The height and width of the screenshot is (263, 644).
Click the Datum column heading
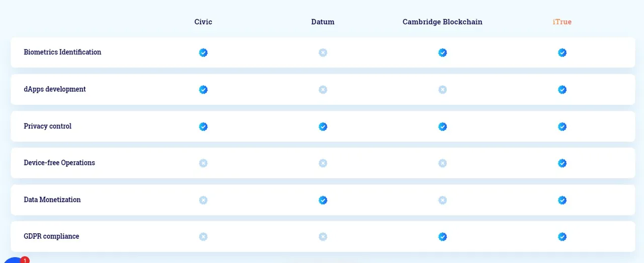(323, 22)
